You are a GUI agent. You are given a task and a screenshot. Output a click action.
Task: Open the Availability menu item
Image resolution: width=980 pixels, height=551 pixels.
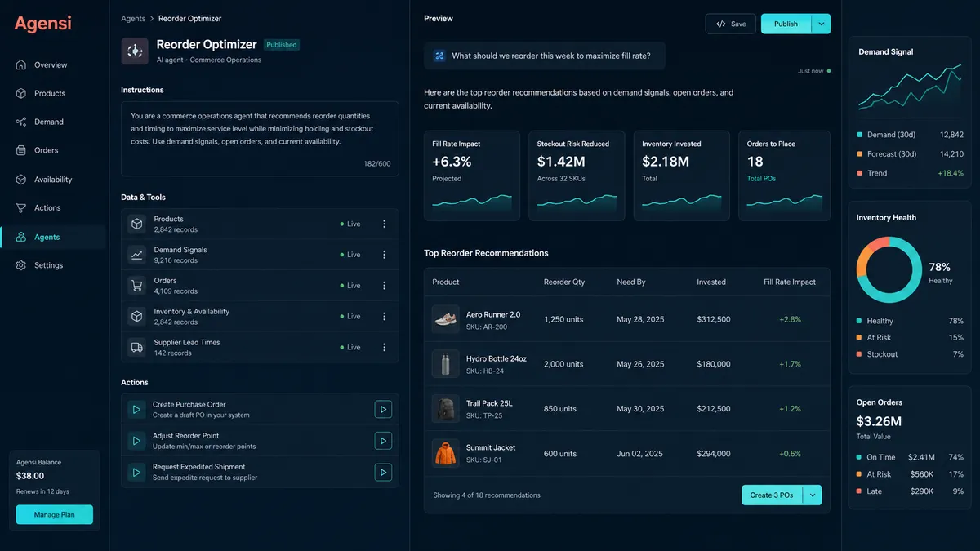click(53, 180)
